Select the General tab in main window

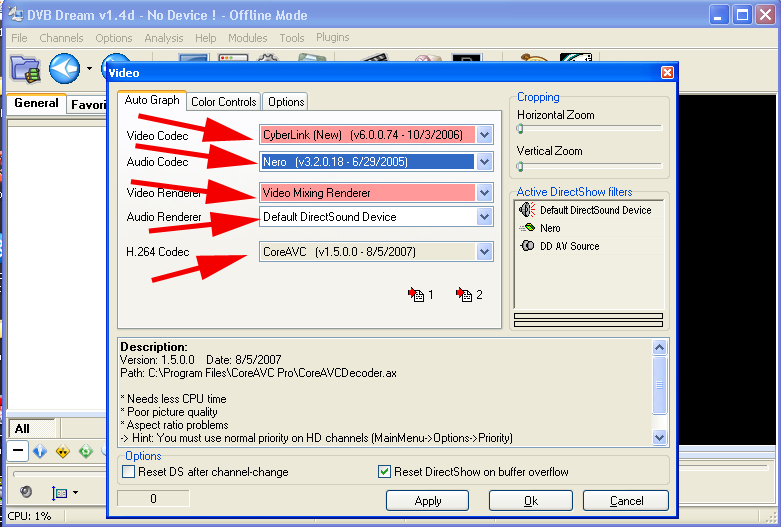click(x=36, y=103)
